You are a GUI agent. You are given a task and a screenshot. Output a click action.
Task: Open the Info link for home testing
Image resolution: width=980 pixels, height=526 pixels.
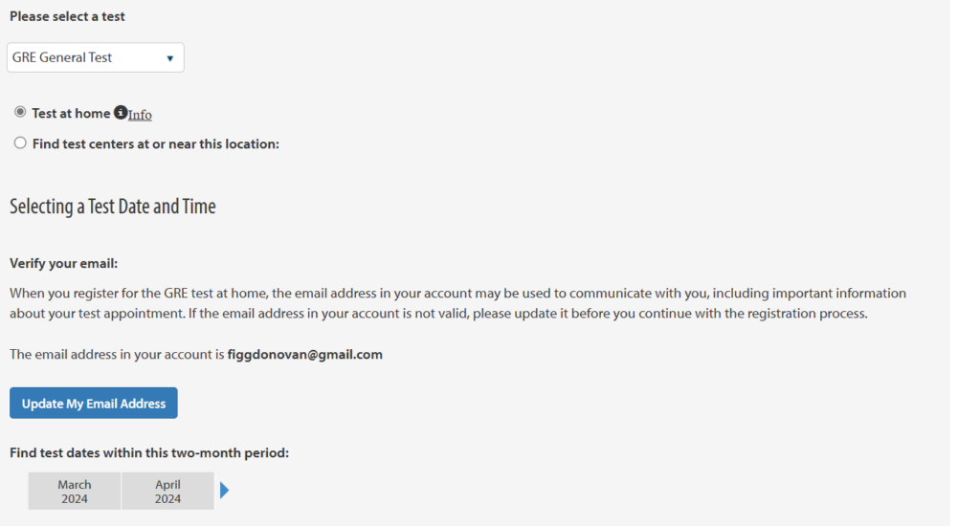[x=140, y=115]
